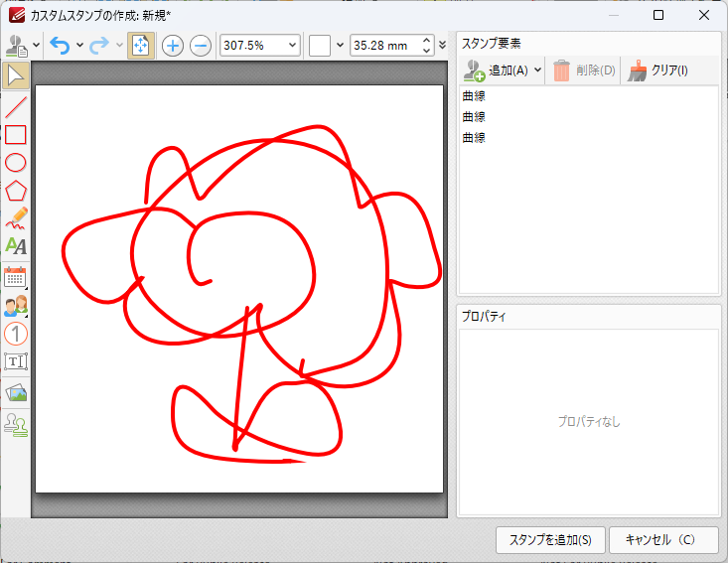The width and height of the screenshot is (728, 563).
Task: Click the redo arrow
Action: tap(99, 46)
